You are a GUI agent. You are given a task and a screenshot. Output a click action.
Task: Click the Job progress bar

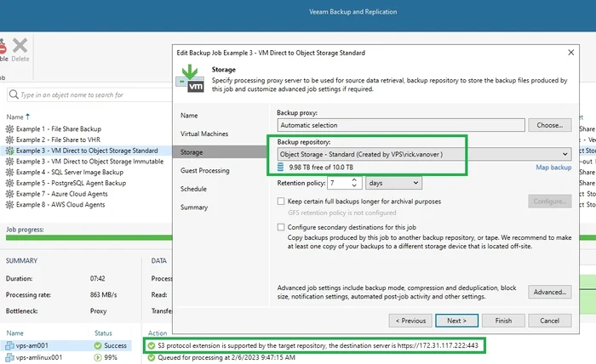point(89,237)
